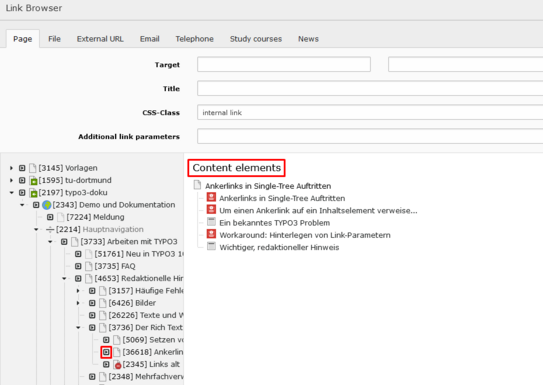Show content elements of [3145] Vorlagen

[x=22, y=168]
